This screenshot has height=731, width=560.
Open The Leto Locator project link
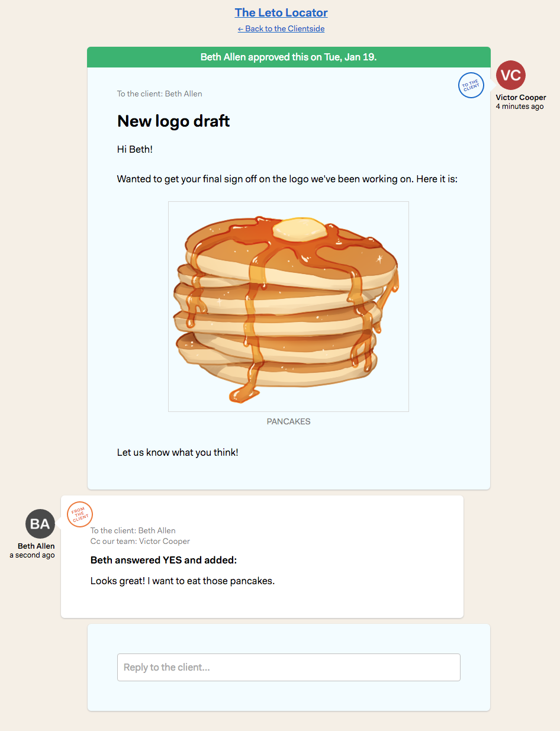[x=281, y=12]
